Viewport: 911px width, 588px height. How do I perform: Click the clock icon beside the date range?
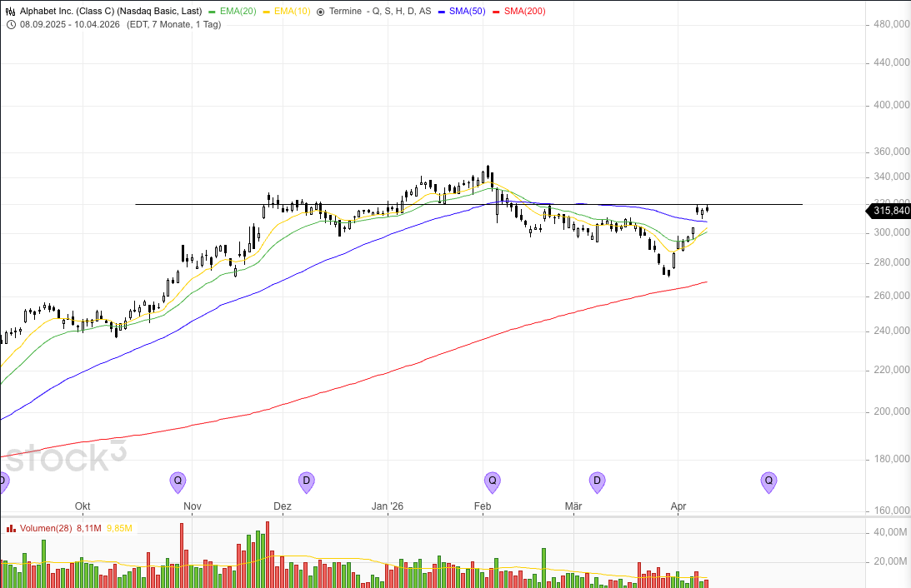[x=11, y=24]
